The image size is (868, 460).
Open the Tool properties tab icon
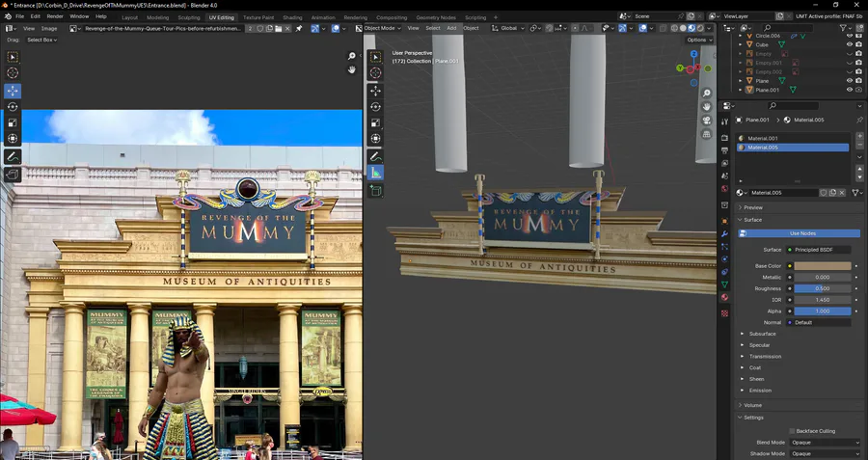724,122
